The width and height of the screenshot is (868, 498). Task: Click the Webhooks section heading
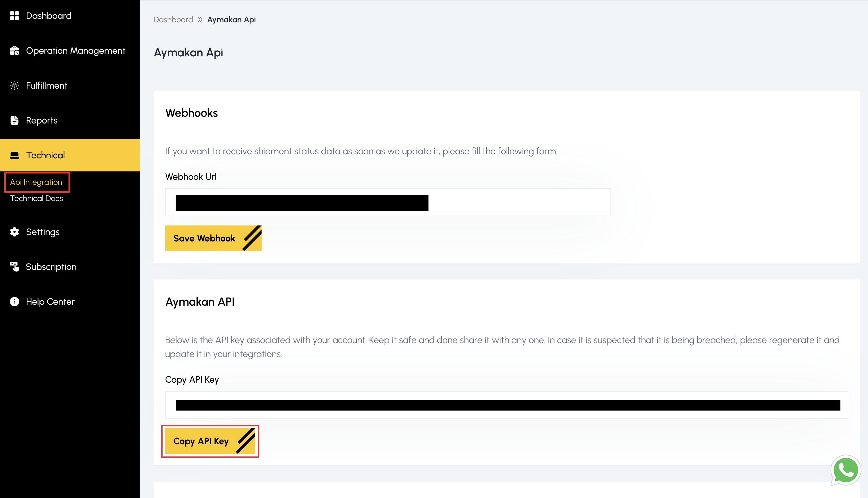click(191, 113)
